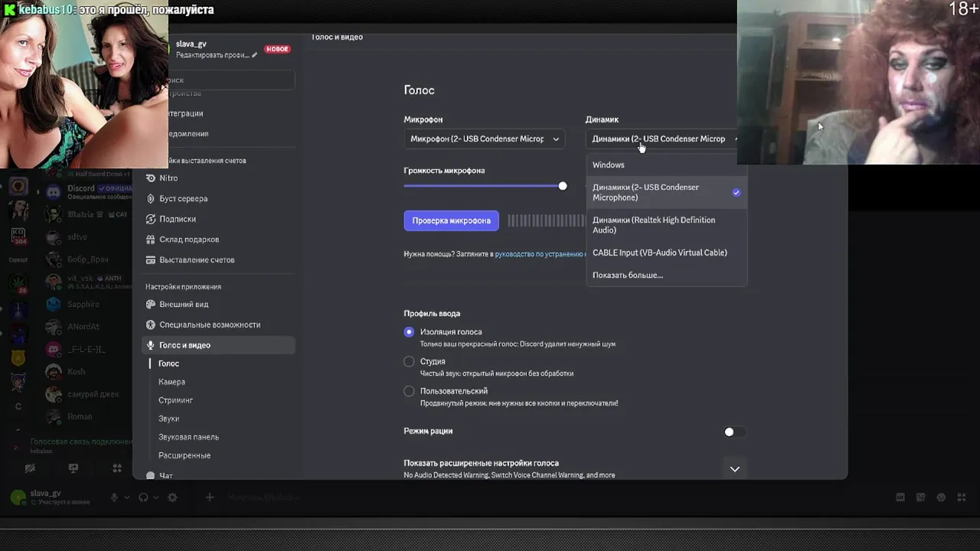980x551 pixels.
Task: Switch to the Голос sub-tab
Action: pyautogui.click(x=168, y=364)
